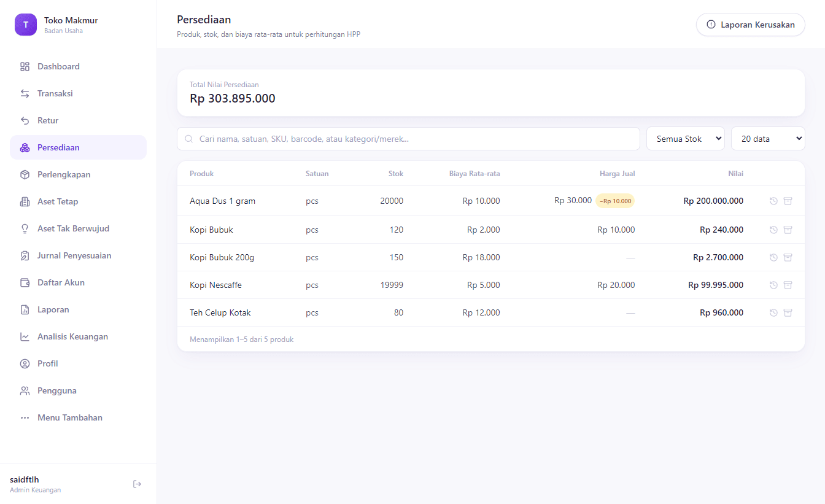Image resolution: width=825 pixels, height=504 pixels.
Task: Archive the Kopi Nescaffe product
Action: 788,285
